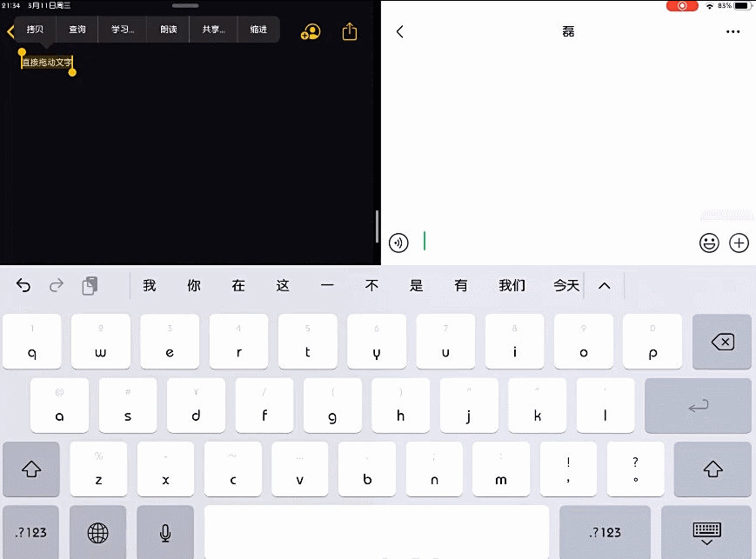
Task: Choose 拷贝 from the text selection menu
Action: pos(36,30)
